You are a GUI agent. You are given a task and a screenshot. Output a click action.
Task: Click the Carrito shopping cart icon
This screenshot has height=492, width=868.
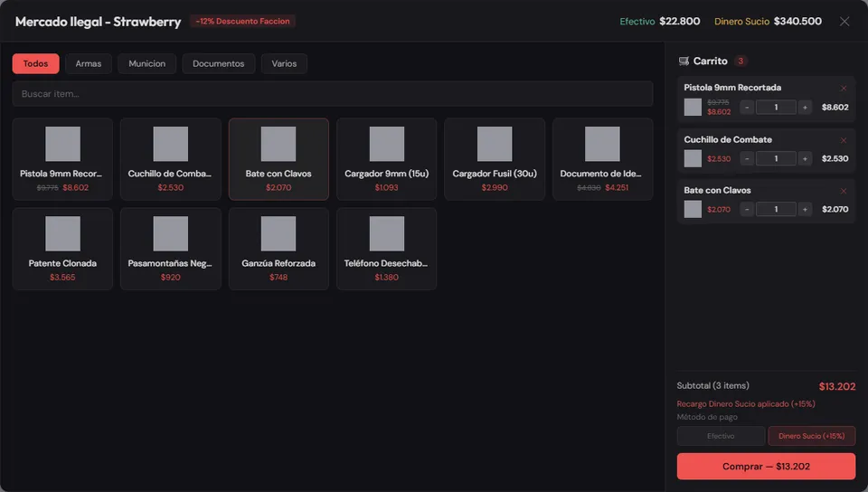[x=684, y=61]
